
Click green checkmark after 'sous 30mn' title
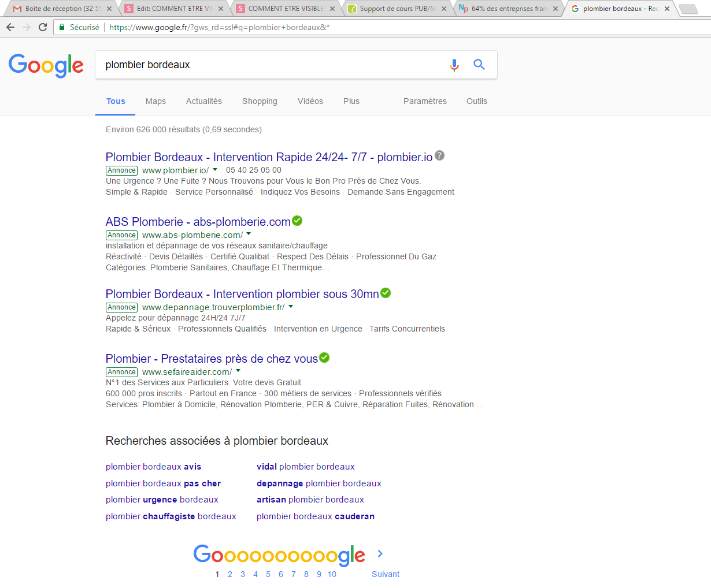[386, 293]
